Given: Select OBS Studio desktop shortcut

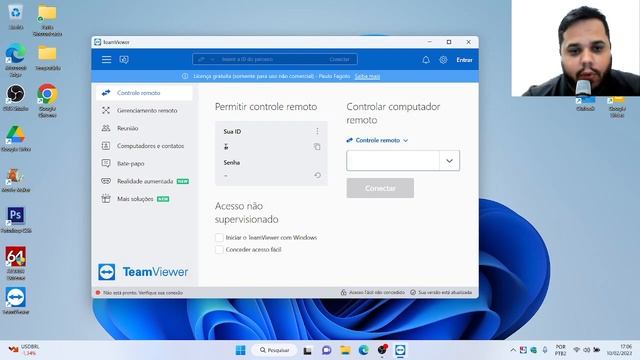Looking at the screenshot, I should [x=16, y=98].
